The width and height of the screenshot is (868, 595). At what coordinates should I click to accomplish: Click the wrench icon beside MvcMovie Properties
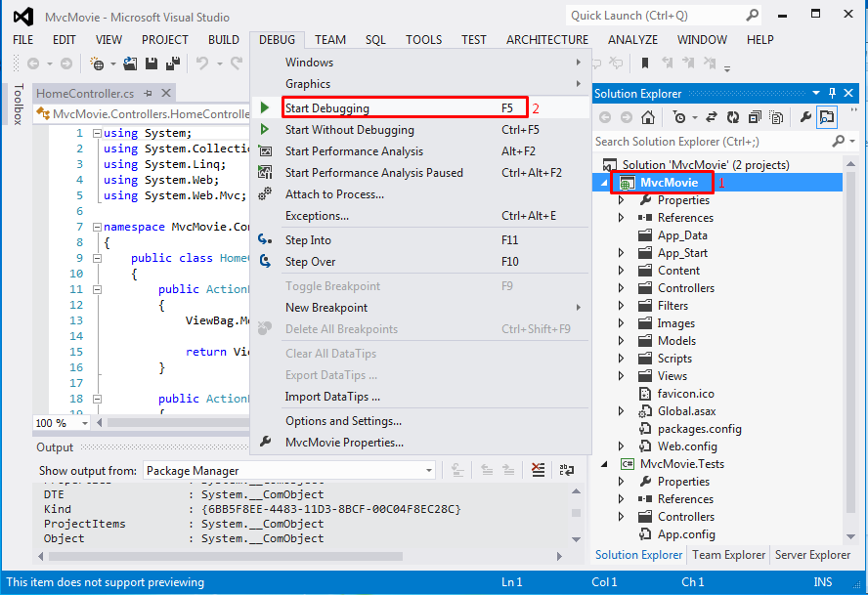point(265,442)
